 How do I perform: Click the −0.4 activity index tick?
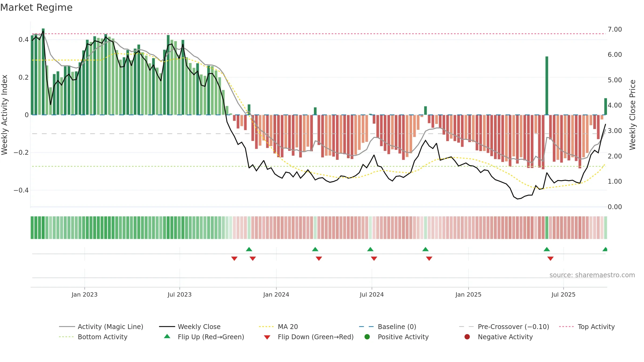click(21, 190)
